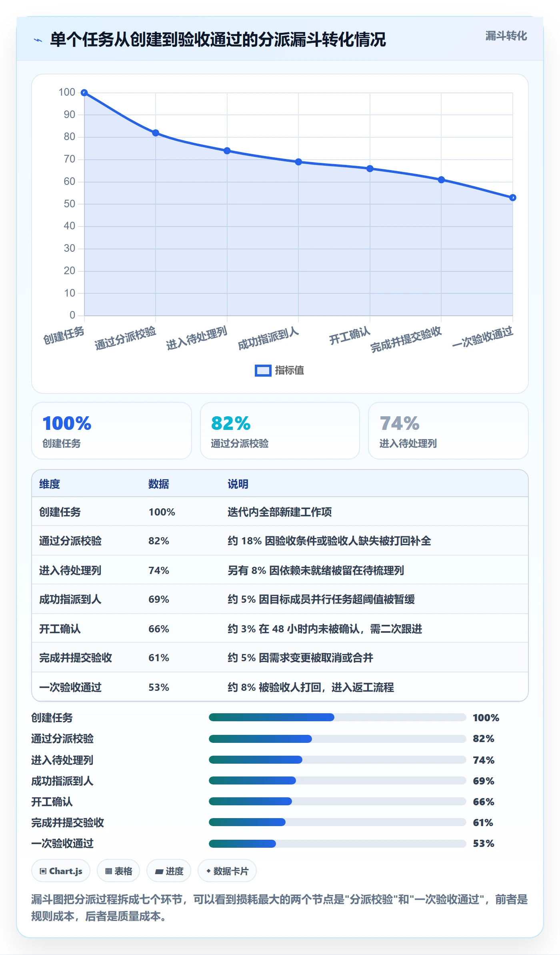Click table cell 另有 8% 因依赖未就绪被留在待梳理列
Image resolution: width=560 pixels, height=955 pixels.
coord(316,570)
